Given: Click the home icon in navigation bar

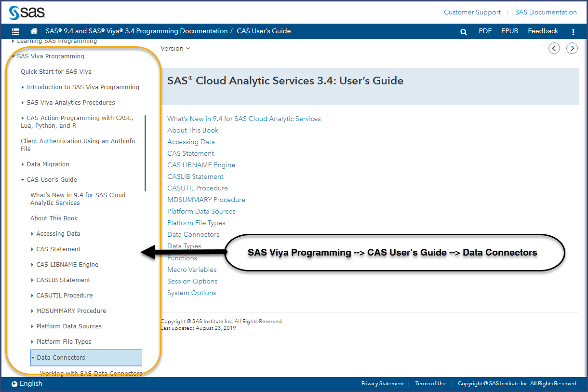Looking at the screenshot, I should 34,31.
